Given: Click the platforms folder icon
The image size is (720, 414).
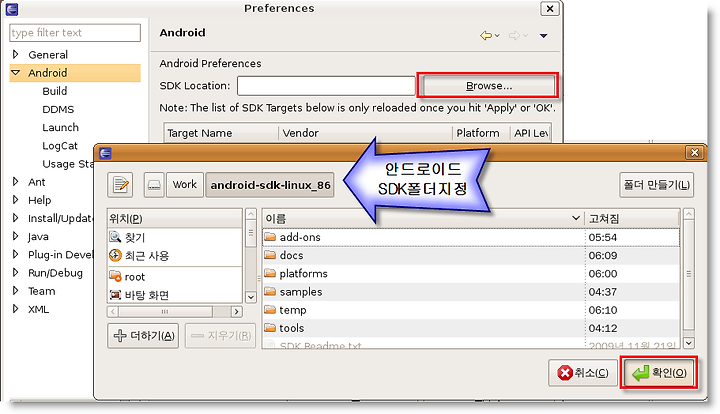Looking at the screenshot, I should click(270, 274).
